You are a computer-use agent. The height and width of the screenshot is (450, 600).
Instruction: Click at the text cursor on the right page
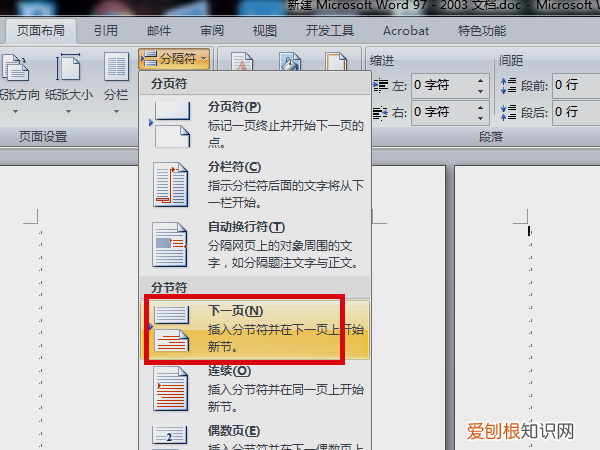click(529, 231)
